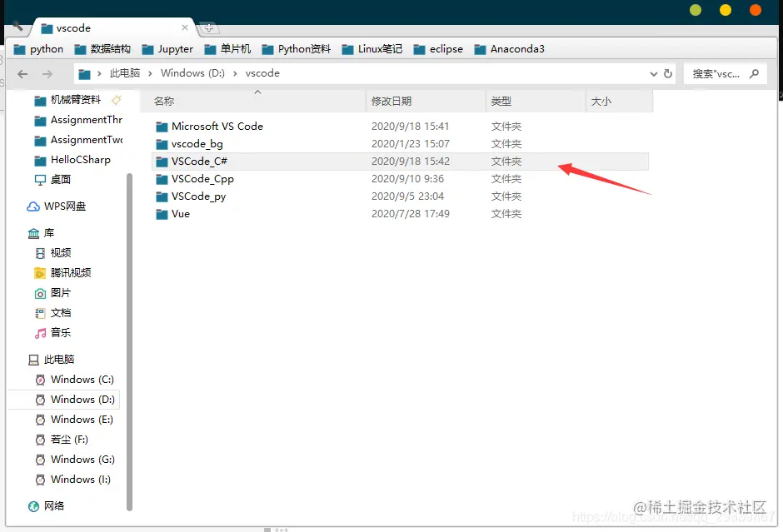This screenshot has height=532, width=783.
Task: Click the navigation pane scrollbar
Action: pyautogui.click(x=130, y=342)
